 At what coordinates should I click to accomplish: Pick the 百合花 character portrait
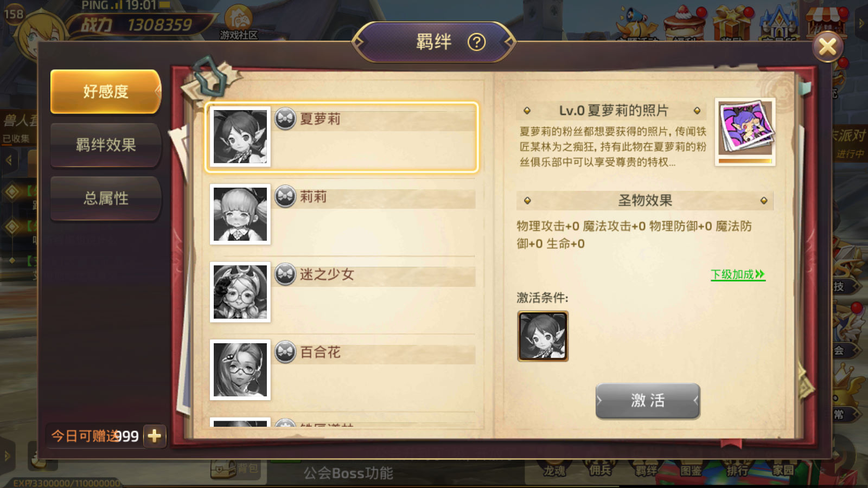pyautogui.click(x=240, y=370)
